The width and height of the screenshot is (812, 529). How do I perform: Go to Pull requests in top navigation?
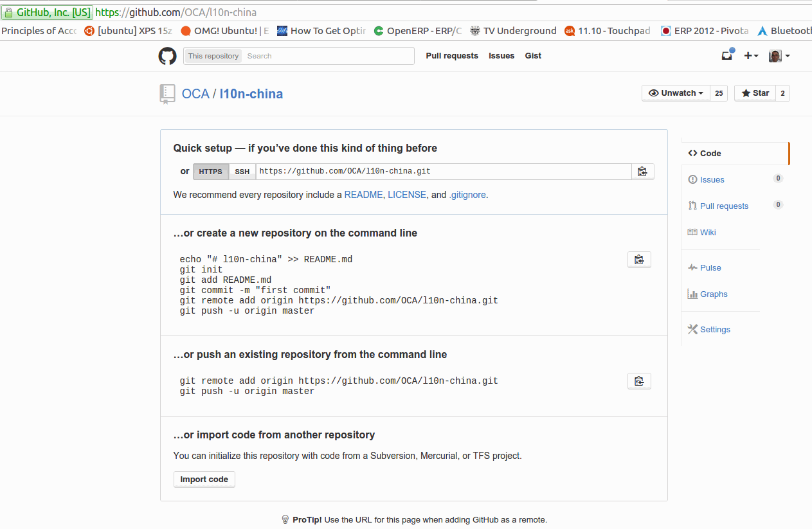(x=452, y=56)
